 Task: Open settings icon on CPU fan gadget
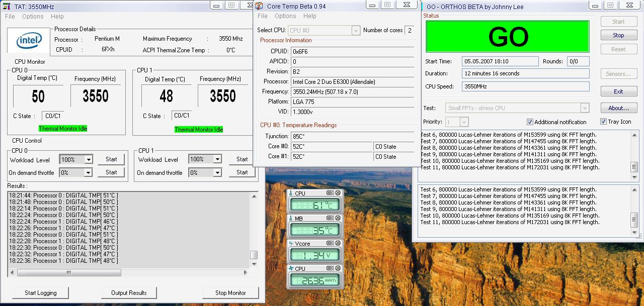[x=331, y=268]
